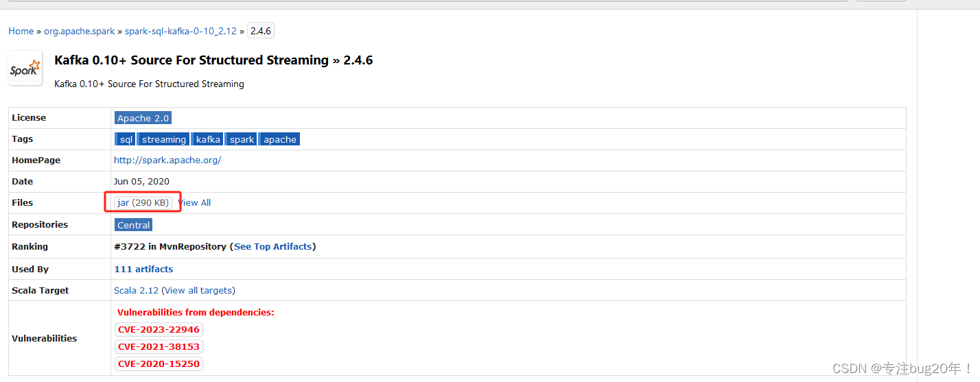Click the Spark logo thumbnail
Screen dimensions: 980x382
point(25,68)
